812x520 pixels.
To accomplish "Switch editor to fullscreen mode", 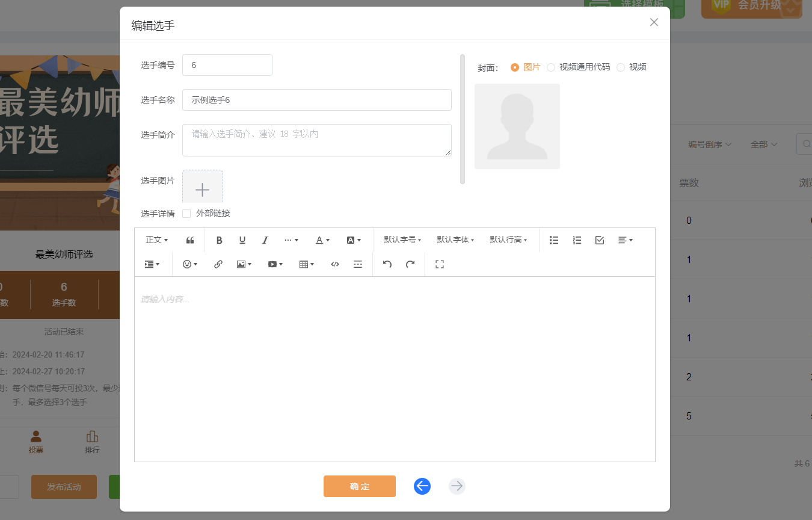I will click(x=440, y=264).
